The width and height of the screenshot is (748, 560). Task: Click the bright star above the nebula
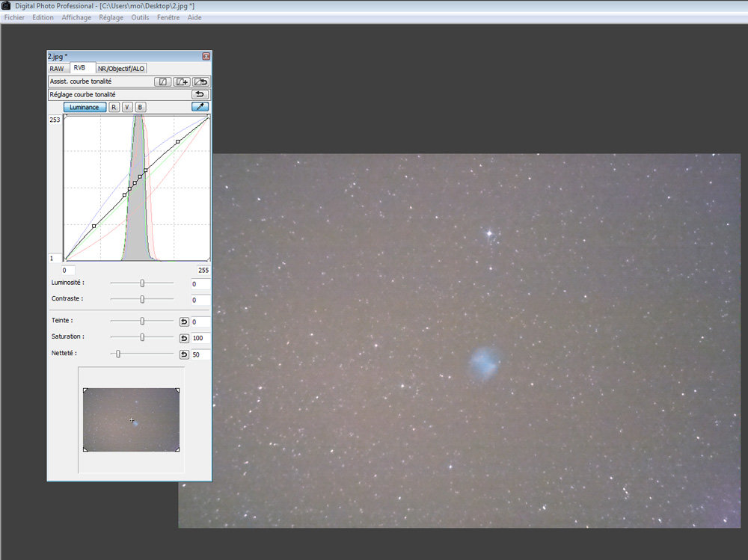coord(489,233)
